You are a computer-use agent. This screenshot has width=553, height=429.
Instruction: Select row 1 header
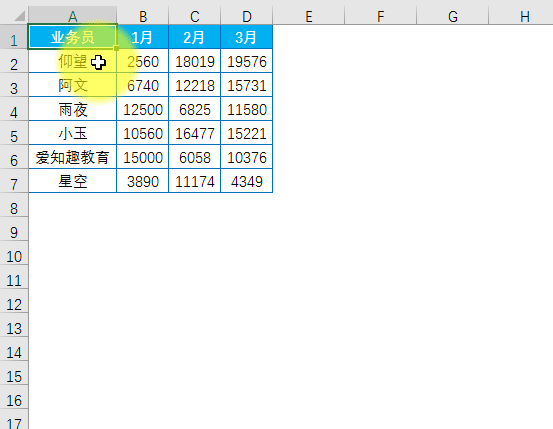(x=14, y=37)
